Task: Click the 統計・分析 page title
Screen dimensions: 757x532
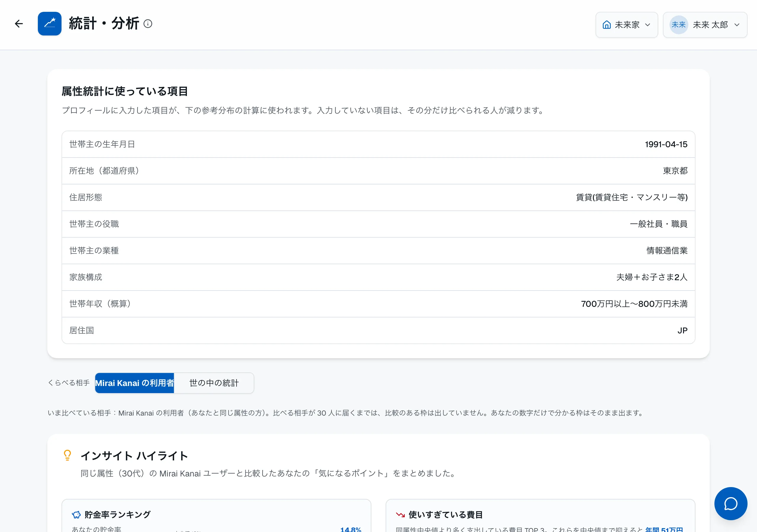Action: 104,24
